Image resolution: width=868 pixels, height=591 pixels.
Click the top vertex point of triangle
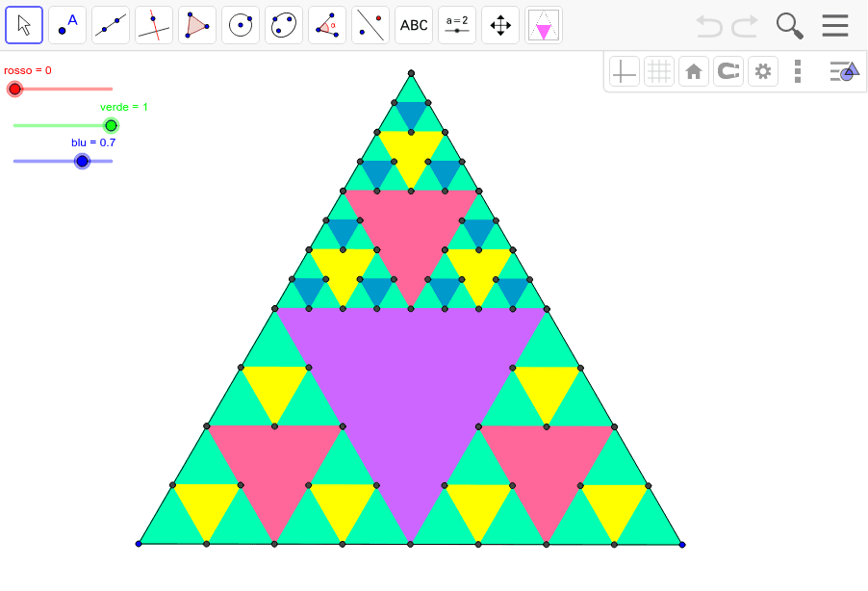(411, 73)
